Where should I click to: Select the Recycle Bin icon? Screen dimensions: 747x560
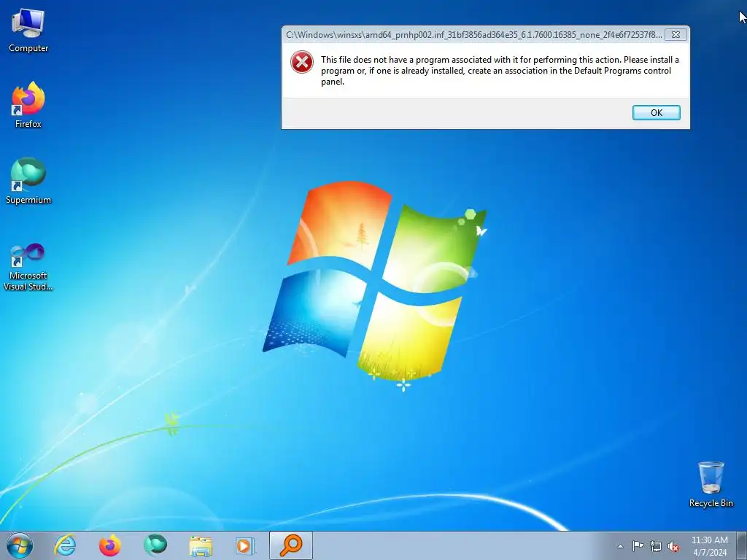[711, 484]
